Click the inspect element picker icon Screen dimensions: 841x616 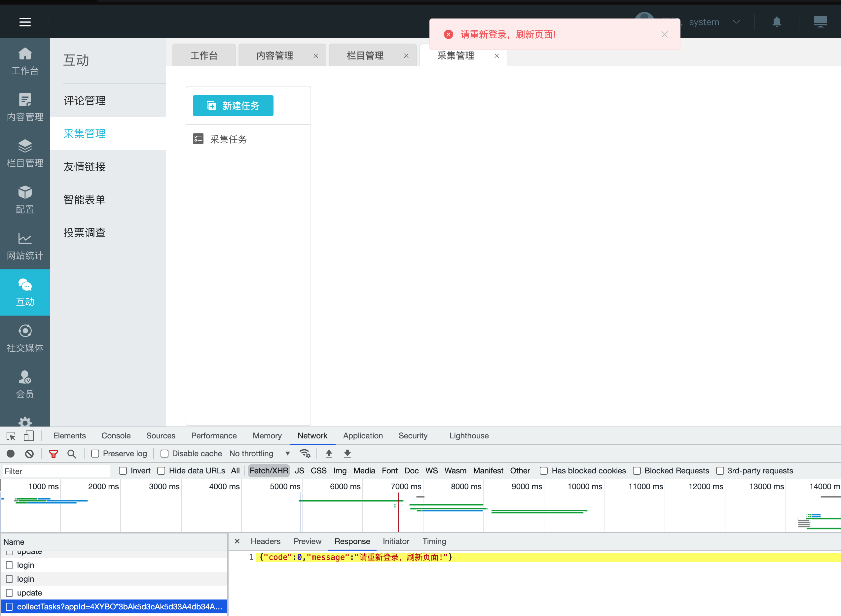click(x=11, y=436)
